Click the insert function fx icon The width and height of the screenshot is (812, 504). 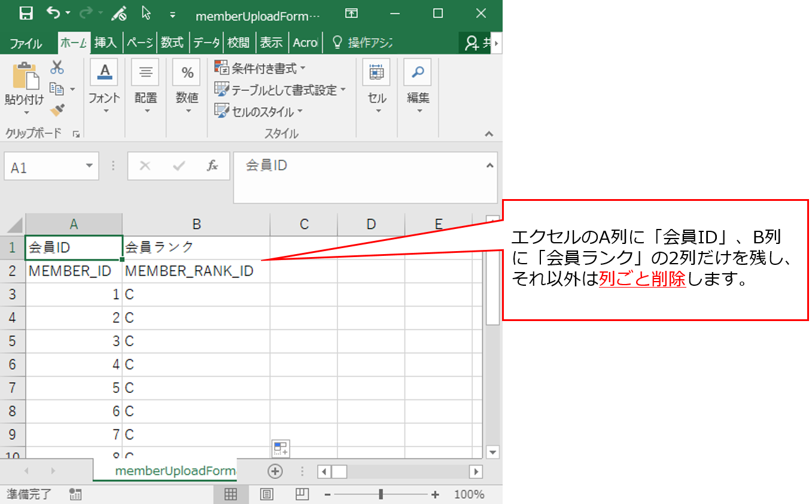(x=212, y=166)
